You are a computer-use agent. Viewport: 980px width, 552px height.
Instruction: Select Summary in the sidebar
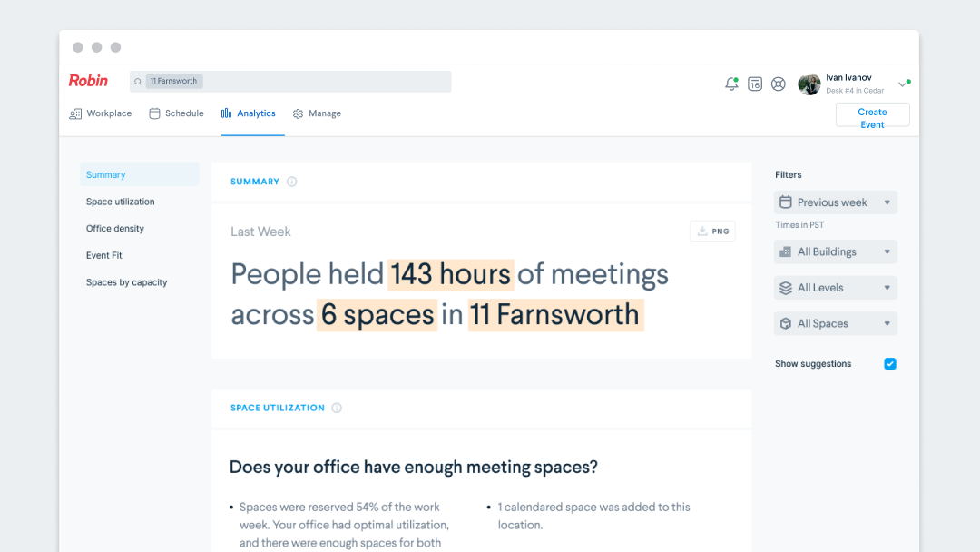pos(140,174)
